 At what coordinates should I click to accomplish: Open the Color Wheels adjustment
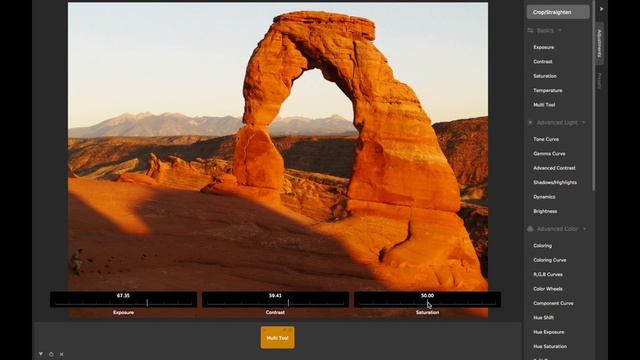(x=548, y=289)
